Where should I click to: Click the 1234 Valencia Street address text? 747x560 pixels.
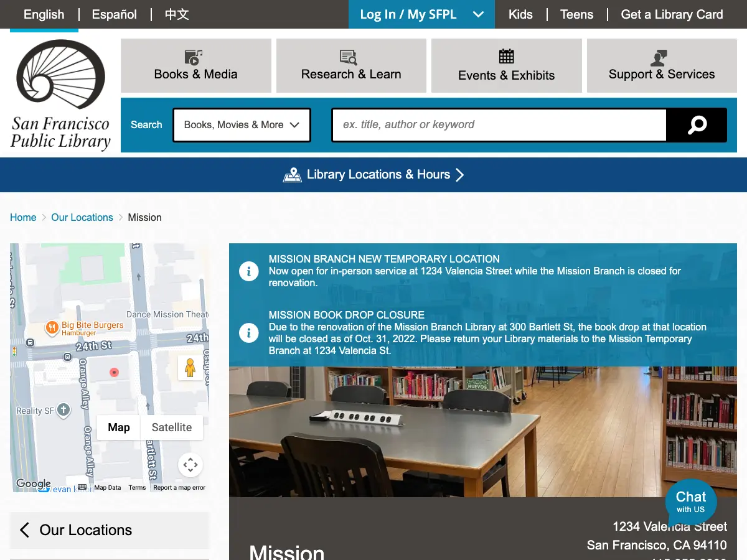pyautogui.click(x=670, y=526)
